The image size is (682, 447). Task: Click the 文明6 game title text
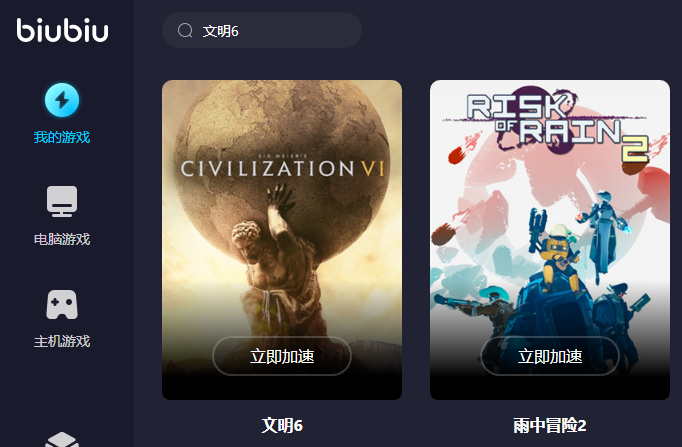[282, 425]
